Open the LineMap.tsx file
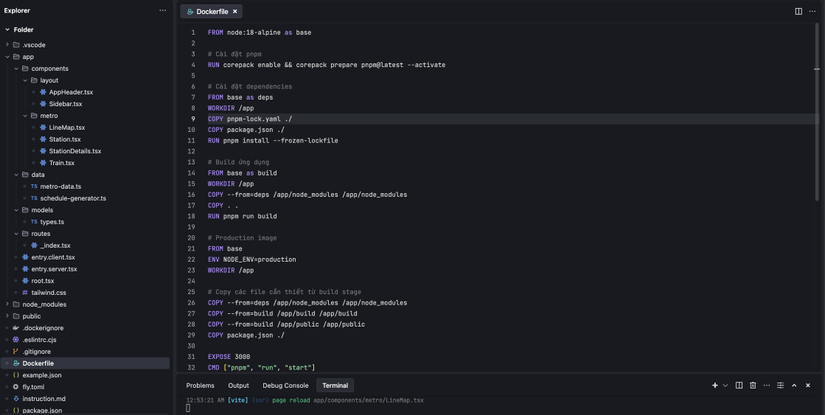Viewport: 825px width, 415px height. click(67, 127)
